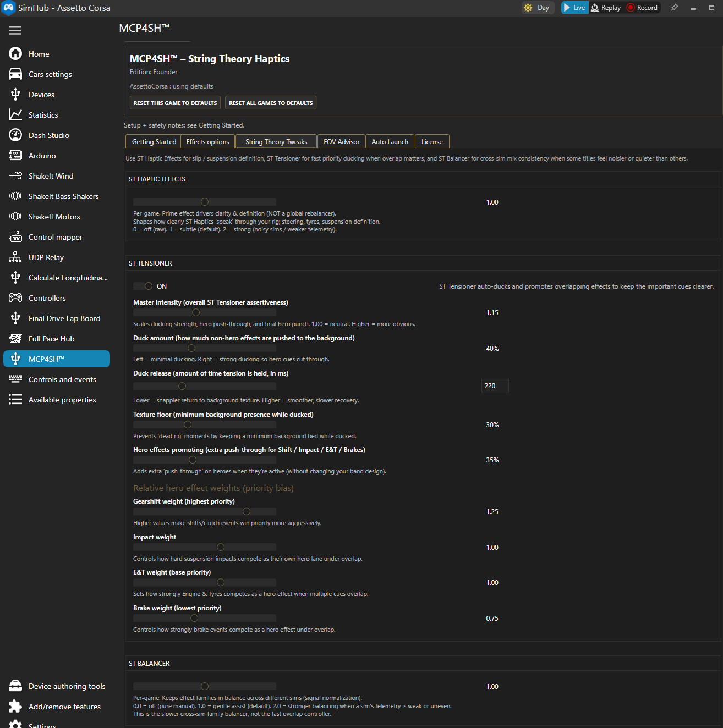The image size is (723, 728).
Task: Click the Duck release value field
Action: coord(495,386)
